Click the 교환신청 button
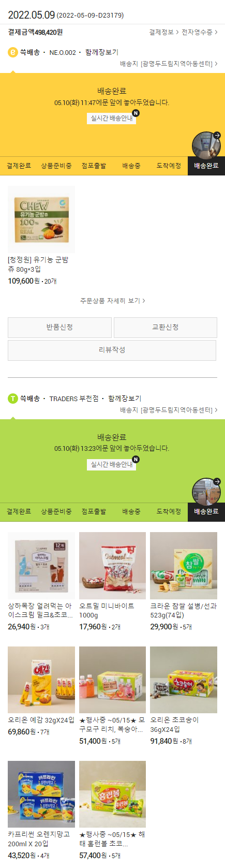The image size is (225, 868). click(166, 328)
